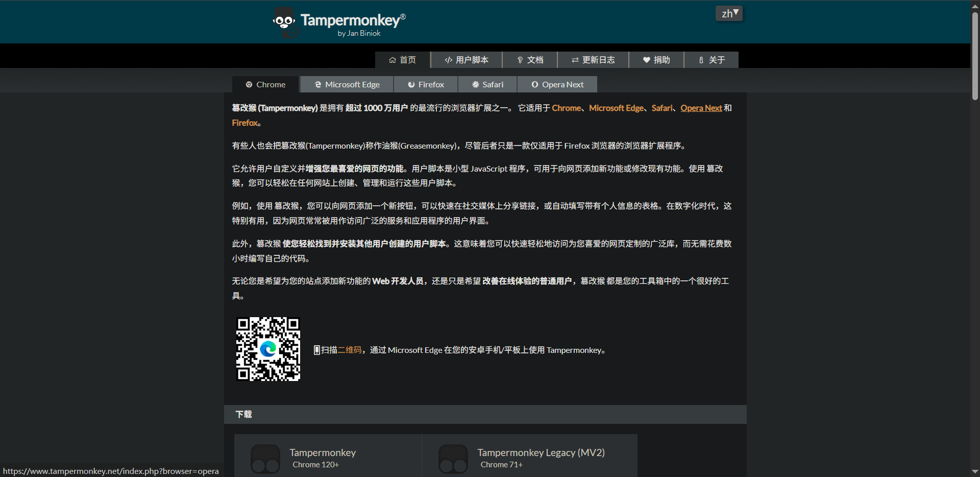This screenshot has height=477, width=980.
Task: Go to the 首页 home menu item
Action: pos(402,60)
